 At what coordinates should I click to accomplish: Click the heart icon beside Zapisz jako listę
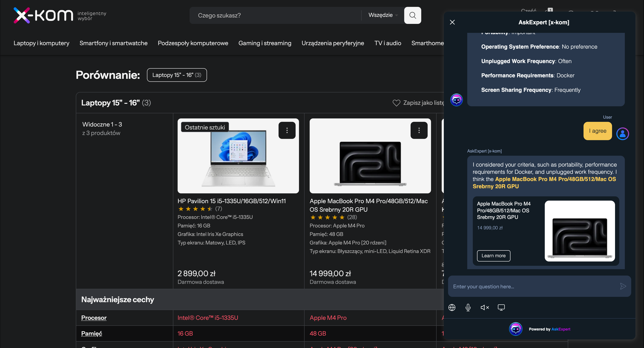click(396, 103)
